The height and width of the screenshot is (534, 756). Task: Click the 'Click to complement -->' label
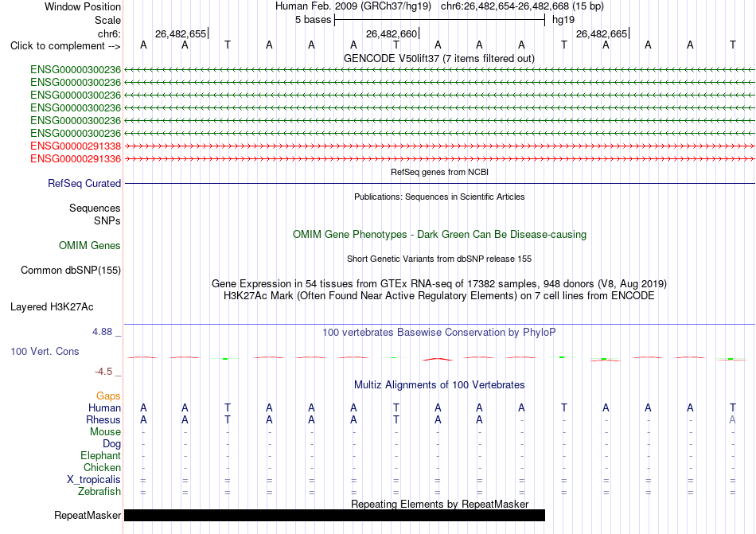click(x=65, y=46)
